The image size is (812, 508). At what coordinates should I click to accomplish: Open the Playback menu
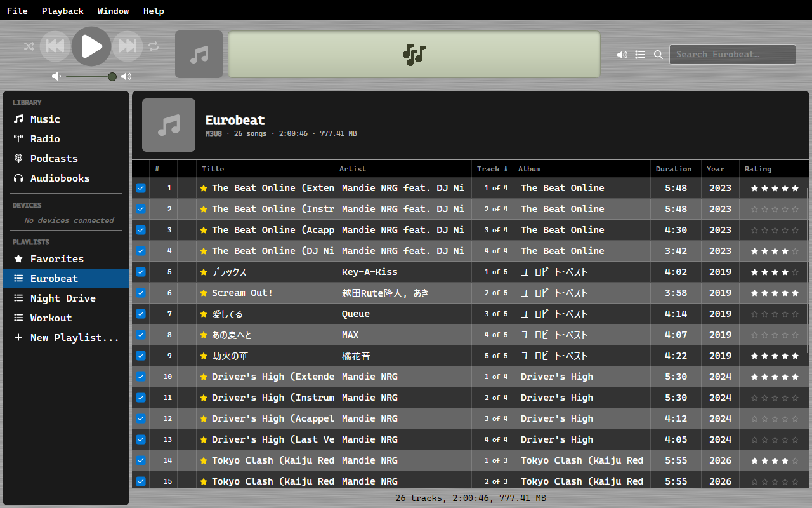point(63,11)
